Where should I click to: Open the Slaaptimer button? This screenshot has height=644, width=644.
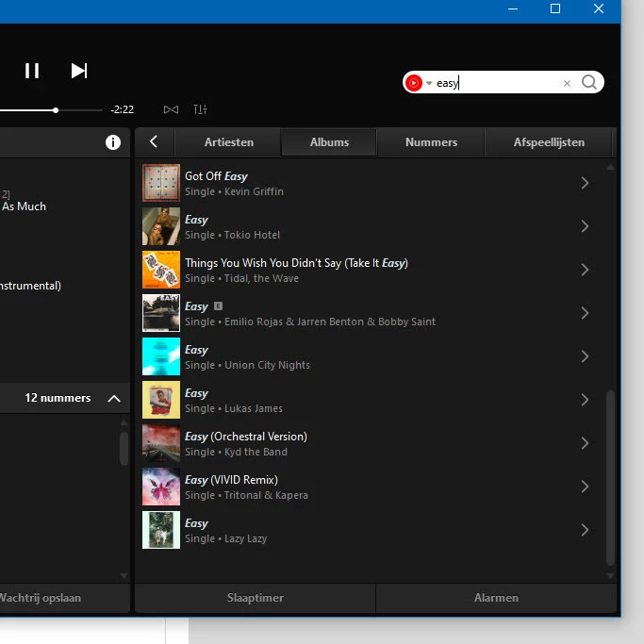(255, 598)
